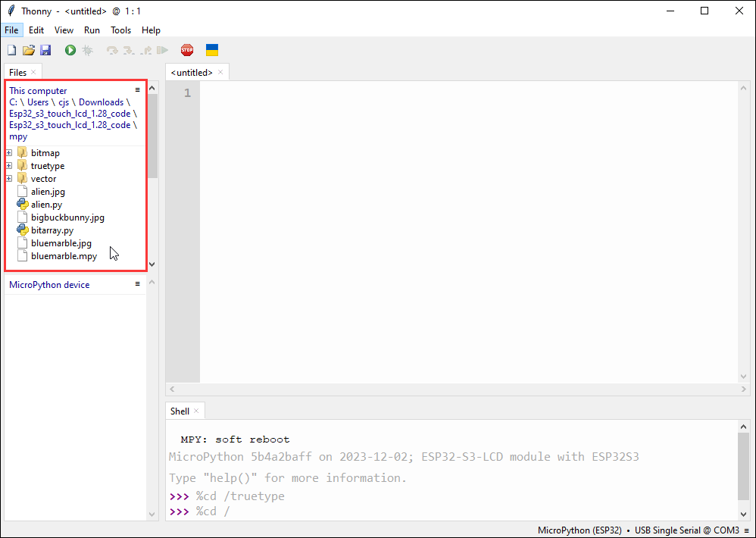Screen dimensions: 756x538
Task: Open the Tools menu
Action: point(120,30)
